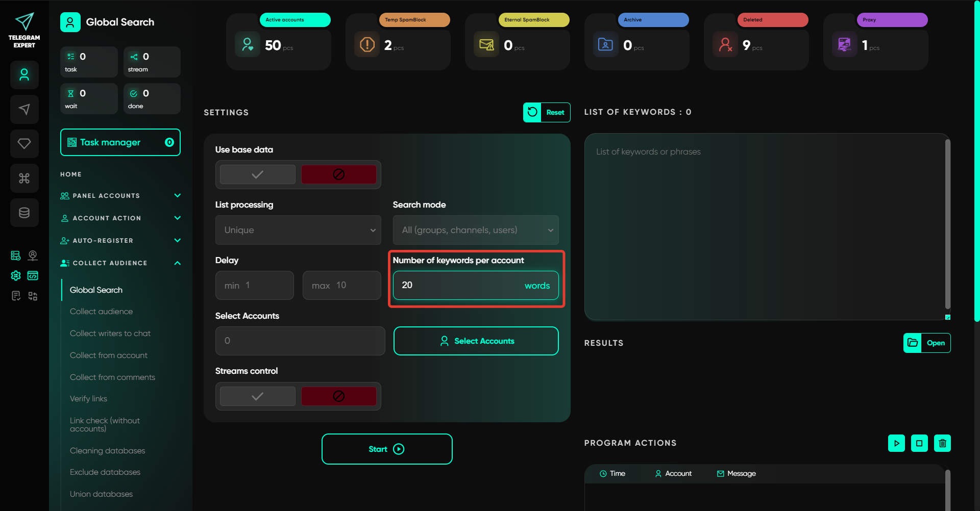This screenshot has height=511, width=980.
Task: Open the Search mode dropdown
Action: point(475,230)
